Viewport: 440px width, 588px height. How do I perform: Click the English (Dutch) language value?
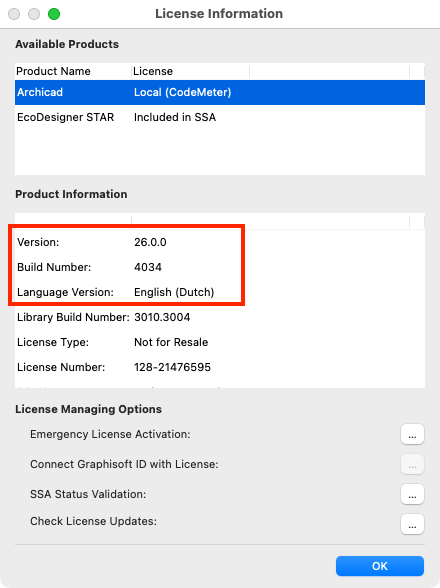point(174,292)
